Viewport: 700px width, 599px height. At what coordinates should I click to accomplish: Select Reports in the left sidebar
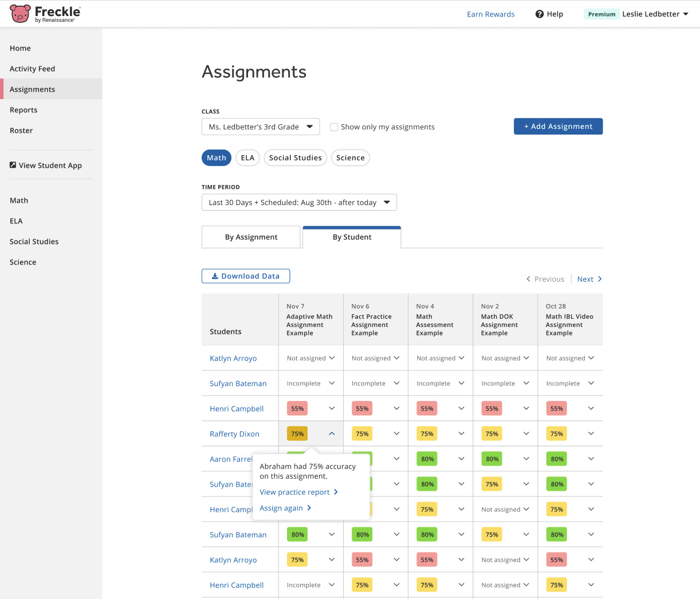23,109
